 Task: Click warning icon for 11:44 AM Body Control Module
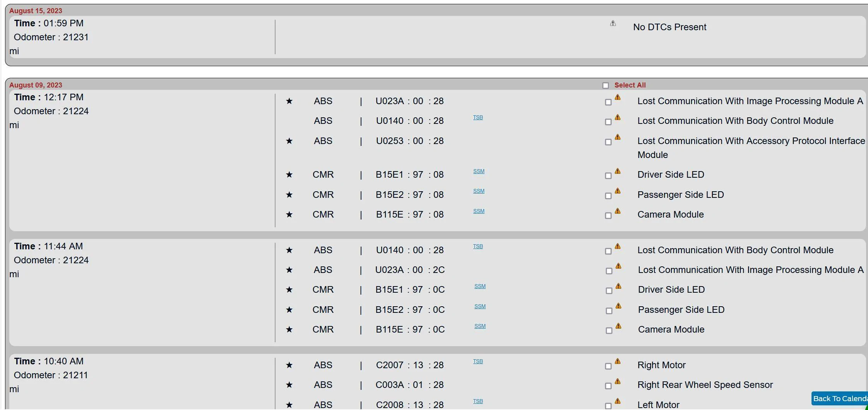click(x=618, y=246)
